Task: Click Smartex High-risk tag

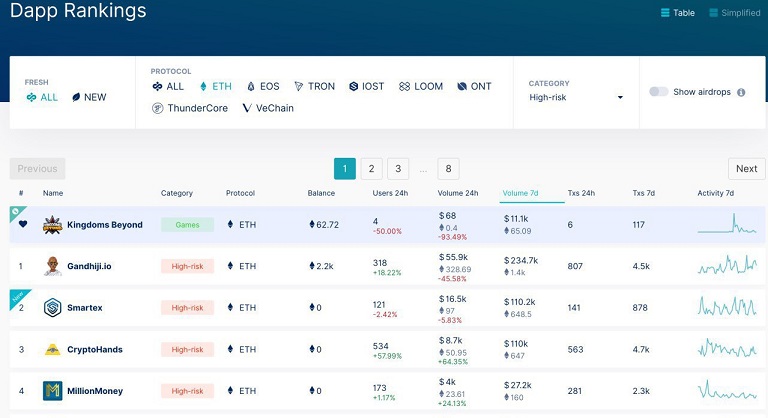Action: (x=188, y=308)
